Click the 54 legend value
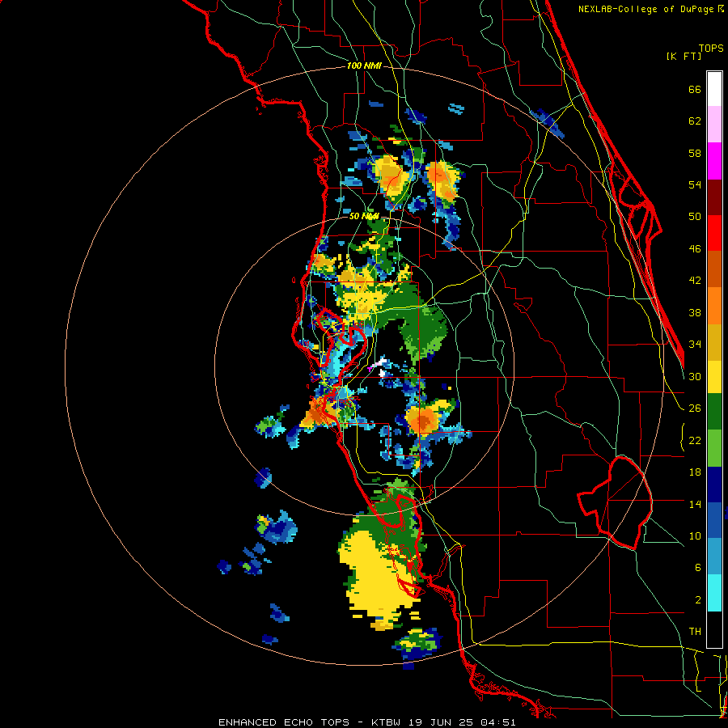The image size is (728, 728). coord(695,184)
